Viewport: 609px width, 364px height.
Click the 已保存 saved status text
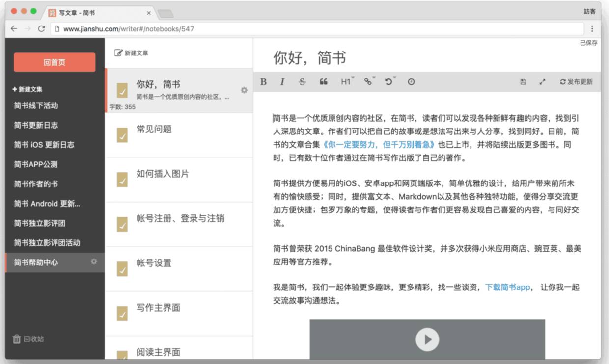coord(588,43)
